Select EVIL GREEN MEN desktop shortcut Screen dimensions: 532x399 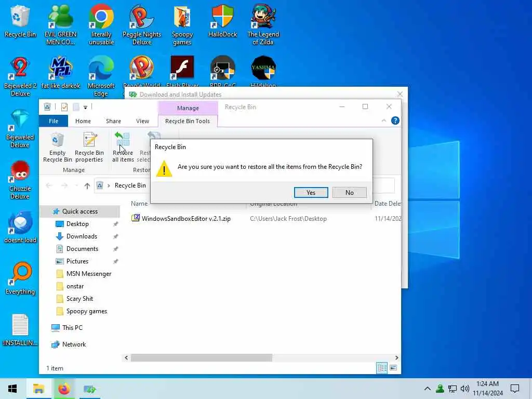(61, 25)
